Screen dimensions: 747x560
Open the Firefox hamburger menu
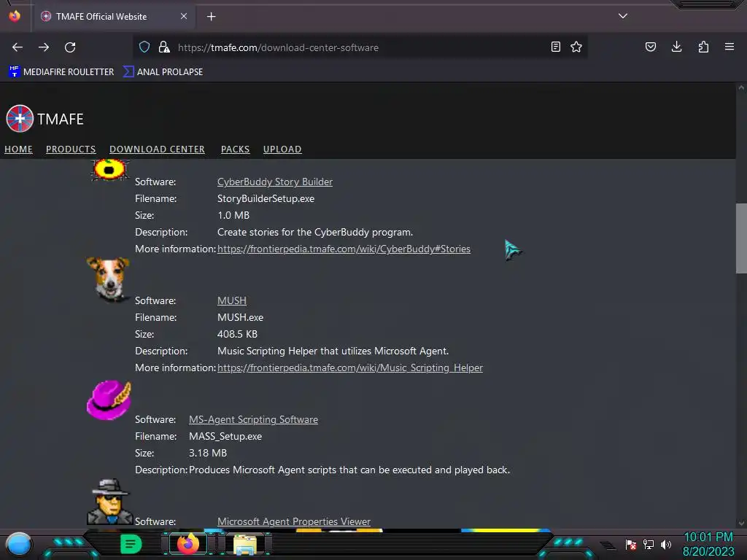click(729, 47)
